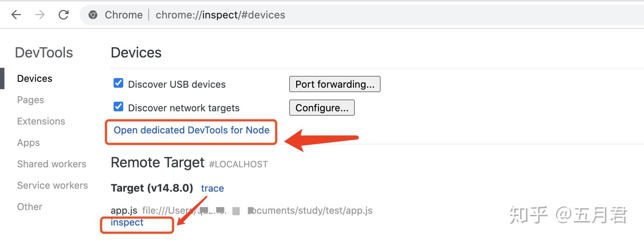Click the Chrome logo in the address bar

[x=93, y=15]
